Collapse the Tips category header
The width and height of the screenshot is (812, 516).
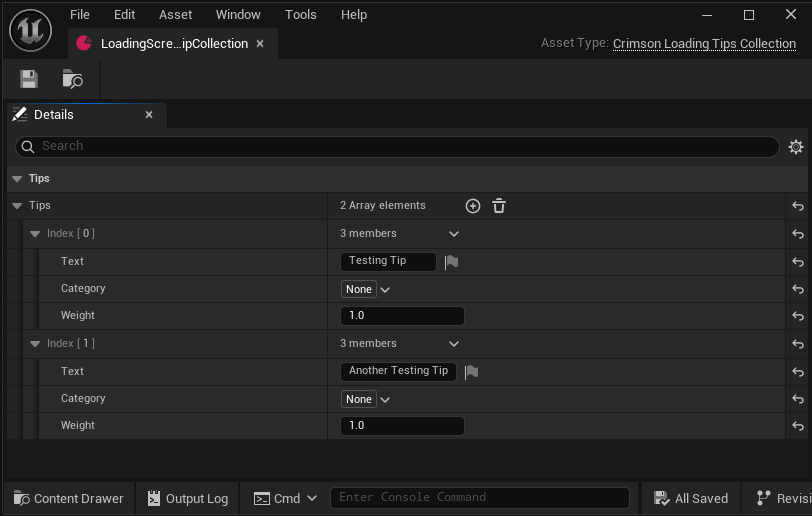point(17,179)
